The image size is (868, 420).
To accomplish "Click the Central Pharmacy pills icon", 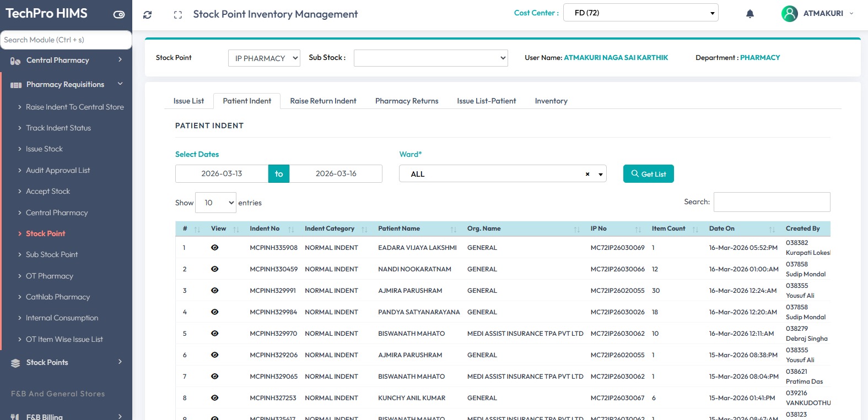I will click(x=15, y=61).
